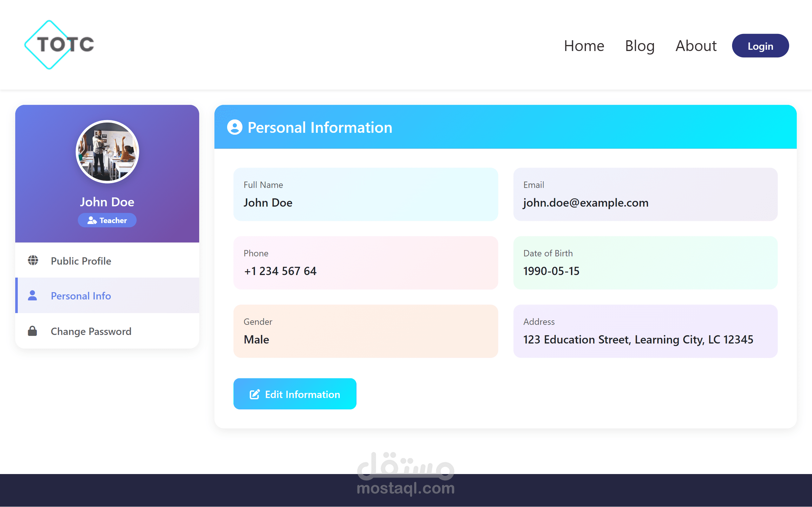812x507 pixels.
Task: Click John Doe's round profile photo
Action: (x=108, y=151)
